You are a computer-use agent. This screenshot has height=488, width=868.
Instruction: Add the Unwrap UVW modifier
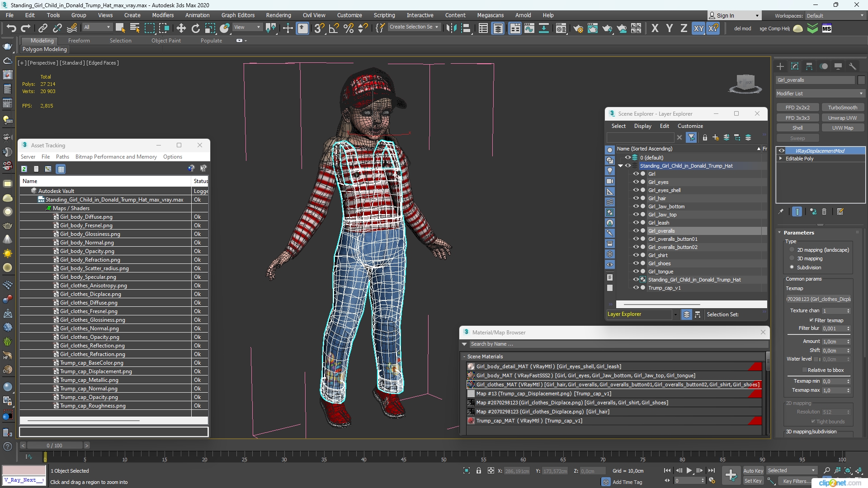click(842, 118)
